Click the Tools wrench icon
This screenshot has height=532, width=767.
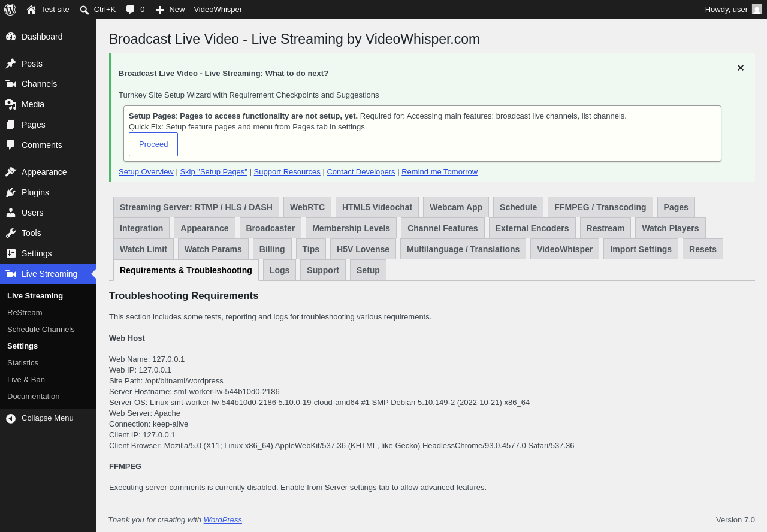[x=11, y=233]
